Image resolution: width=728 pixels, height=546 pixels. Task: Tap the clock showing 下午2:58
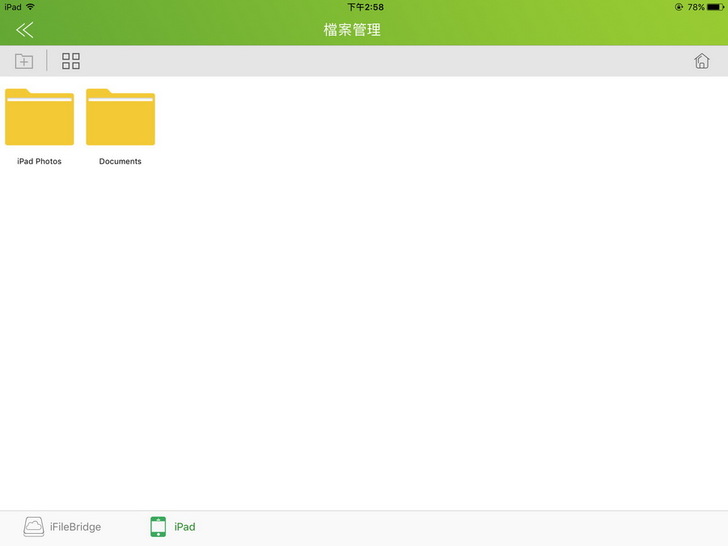(365, 7)
